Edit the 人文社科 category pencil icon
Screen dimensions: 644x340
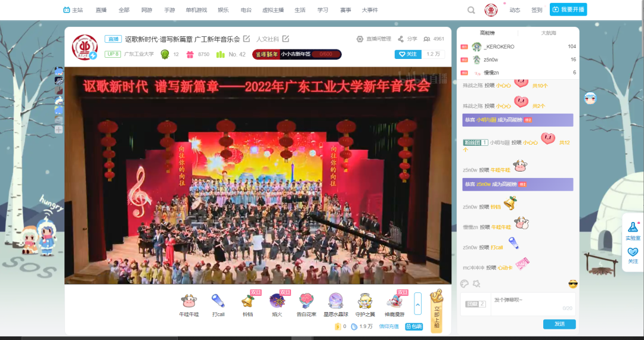pyautogui.click(x=286, y=39)
